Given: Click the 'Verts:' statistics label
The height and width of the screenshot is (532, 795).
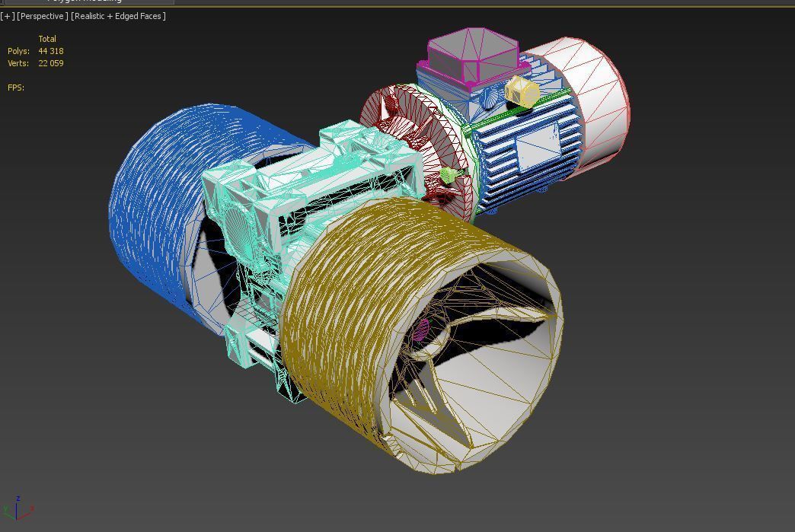Looking at the screenshot, I should coord(18,63).
